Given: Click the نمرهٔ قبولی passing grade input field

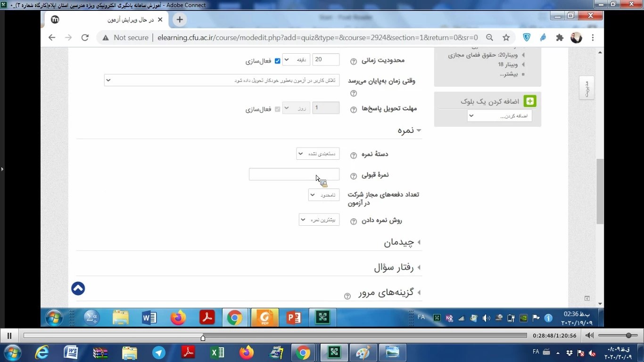Looking at the screenshot, I should click(x=294, y=174).
